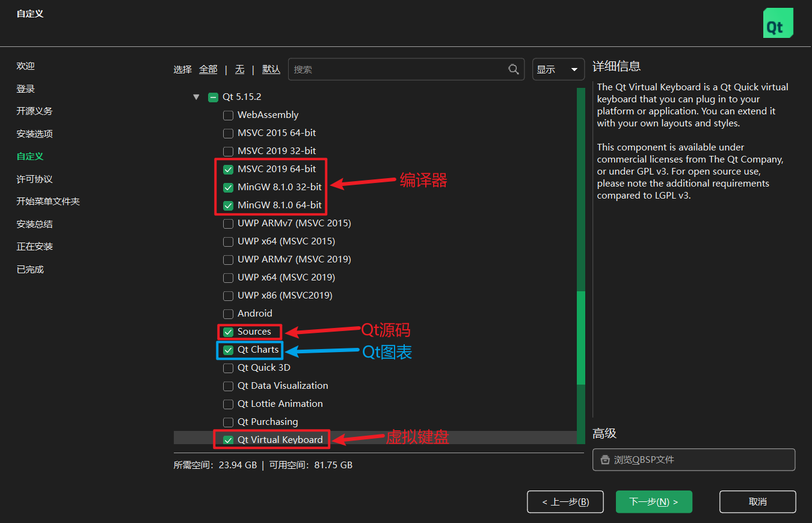
Task: Check UWP ARMv7 (MSVC 2019) checkbox
Action: point(228,259)
